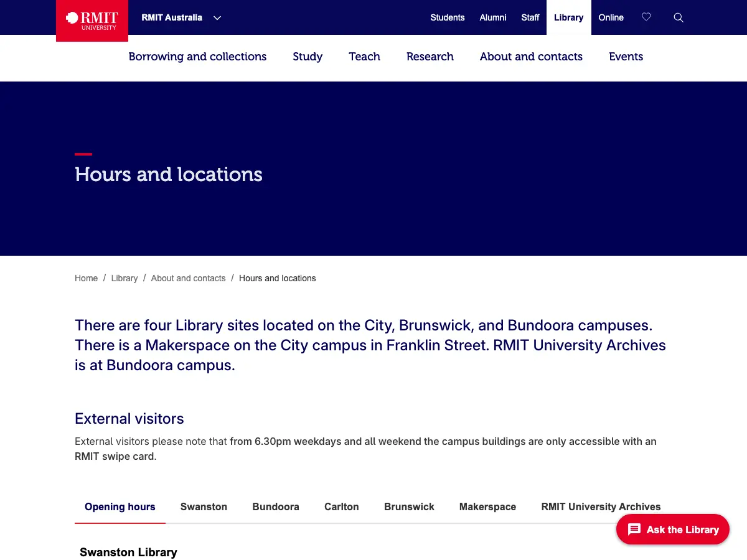Select the Opening hours tab
The image size is (747, 560).
[120, 506]
